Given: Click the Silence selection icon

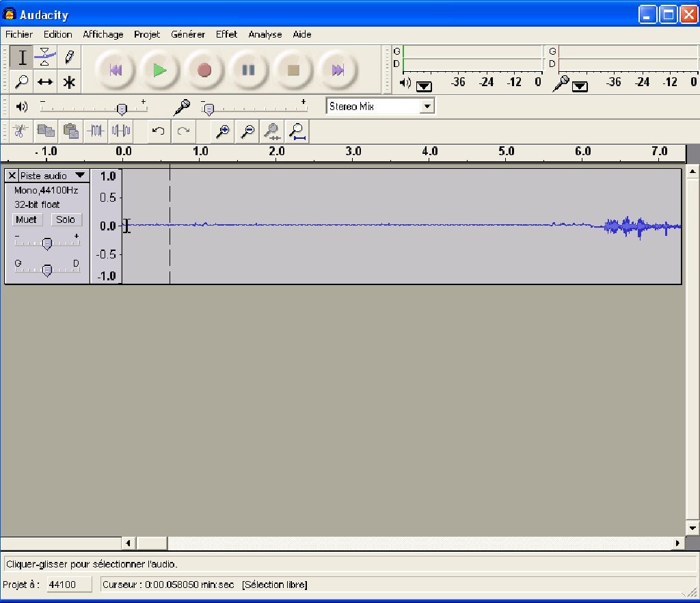Looking at the screenshot, I should [x=121, y=131].
